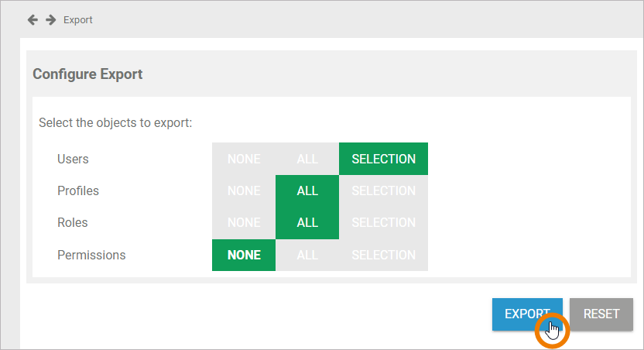The width and height of the screenshot is (644, 350).
Task: Select ALL for Roles export
Action: (x=307, y=222)
